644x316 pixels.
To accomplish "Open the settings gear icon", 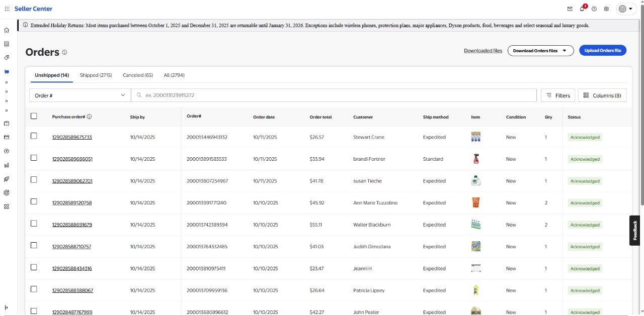I will coord(606,9).
